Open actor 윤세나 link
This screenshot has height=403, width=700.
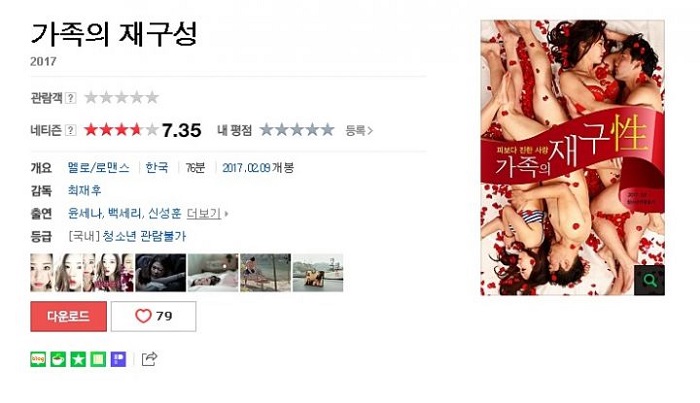click(85, 214)
